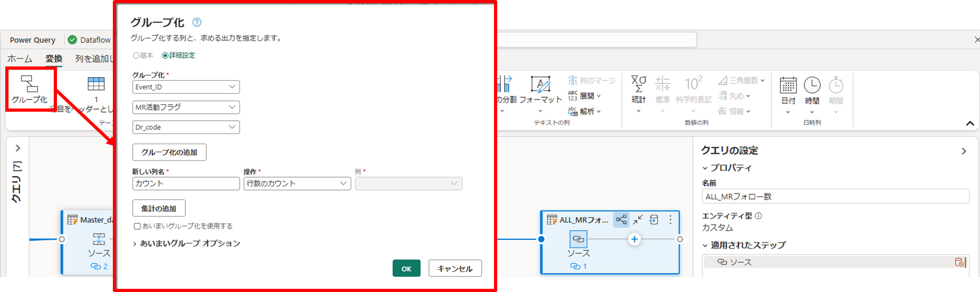980x292 pixels.
Task: Click inside the 新しい列名 カウント field
Action: 186,183
